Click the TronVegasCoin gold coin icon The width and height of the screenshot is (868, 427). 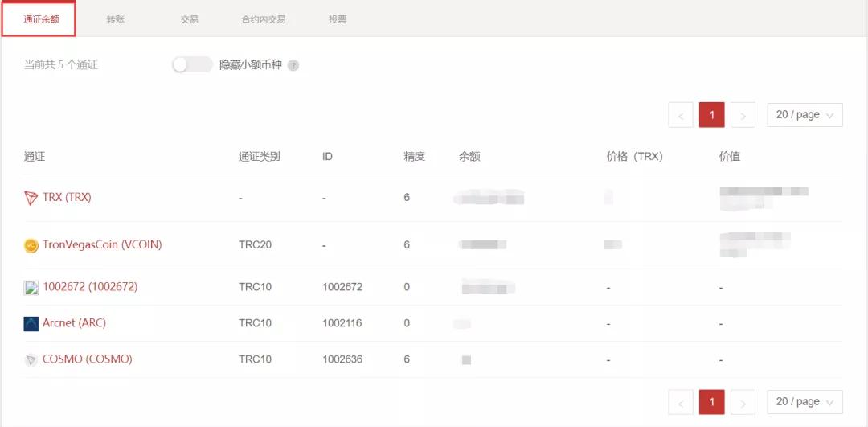click(31, 245)
